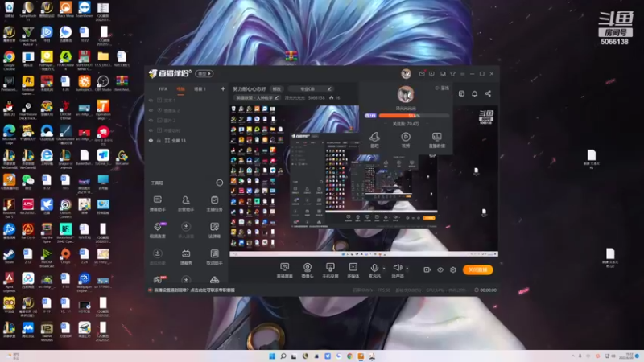Add a camera source (摄像头)
644x362 pixels.
point(308,270)
